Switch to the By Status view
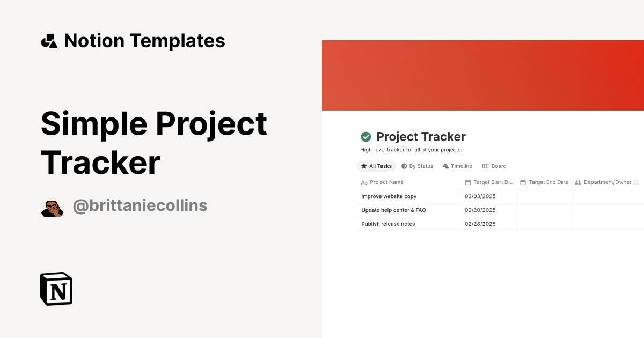The image size is (644, 338). pos(417,166)
